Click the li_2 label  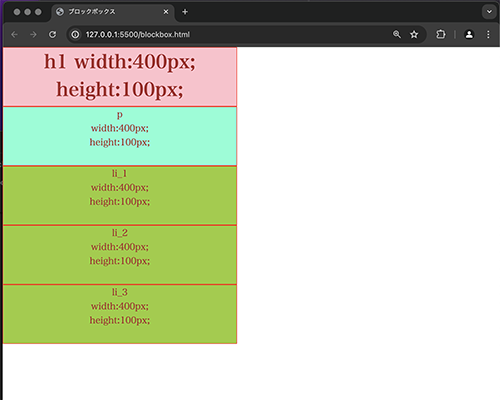(120, 233)
